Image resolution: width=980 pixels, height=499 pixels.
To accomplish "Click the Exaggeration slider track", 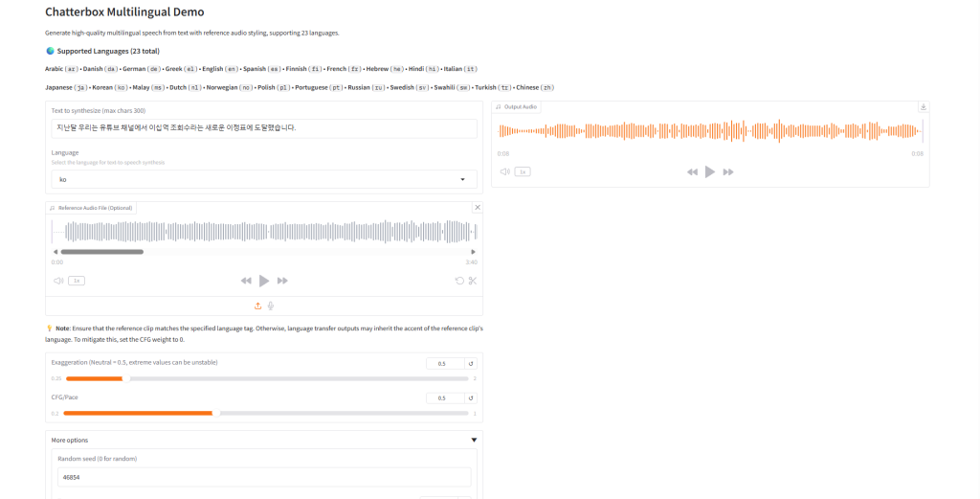I will pyautogui.click(x=287, y=379).
